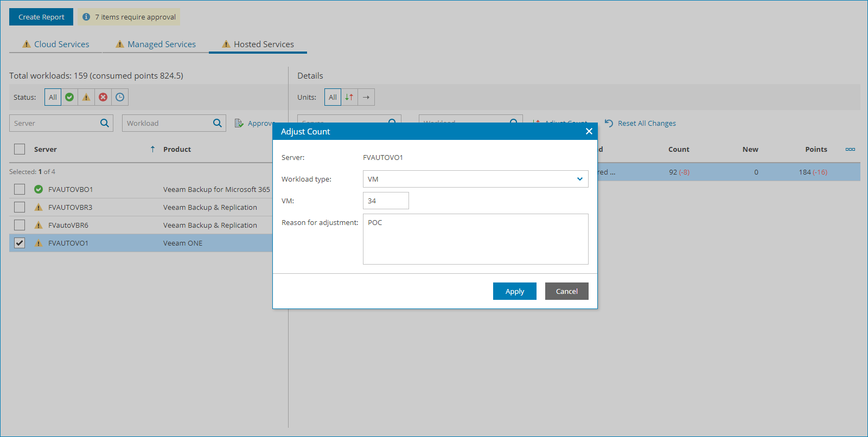This screenshot has width=868, height=437.
Task: Click the Reset All Changes undo icon
Action: click(x=609, y=123)
